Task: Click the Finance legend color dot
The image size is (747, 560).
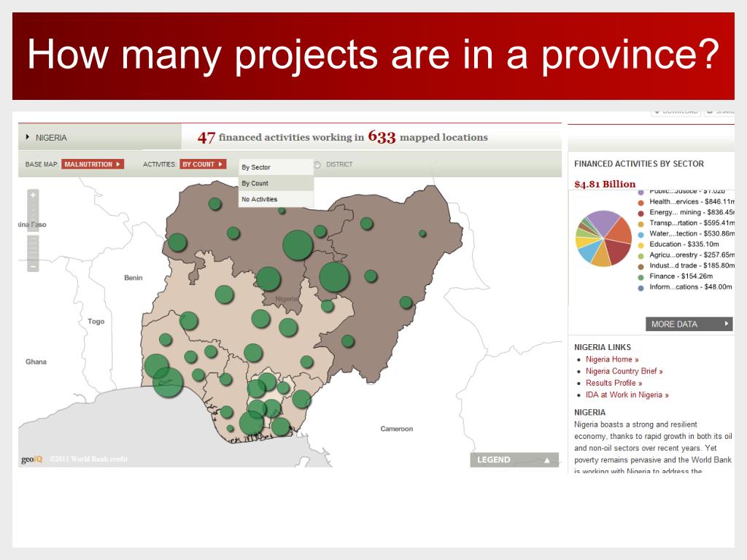Action: (x=640, y=276)
